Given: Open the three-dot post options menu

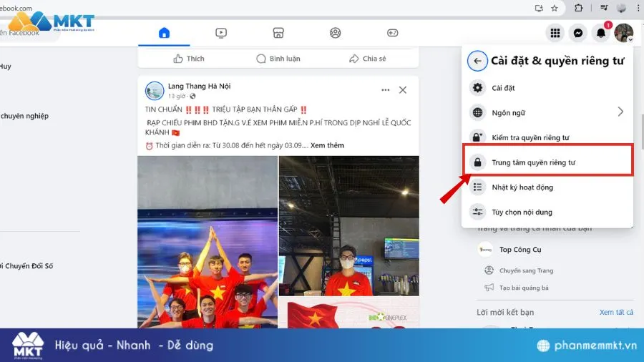Looking at the screenshot, I should coord(385,90).
